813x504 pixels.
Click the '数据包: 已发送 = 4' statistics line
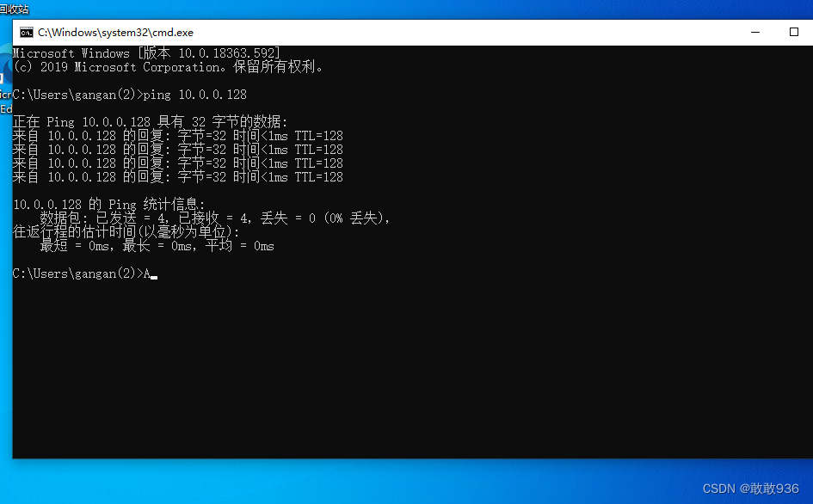pos(215,218)
